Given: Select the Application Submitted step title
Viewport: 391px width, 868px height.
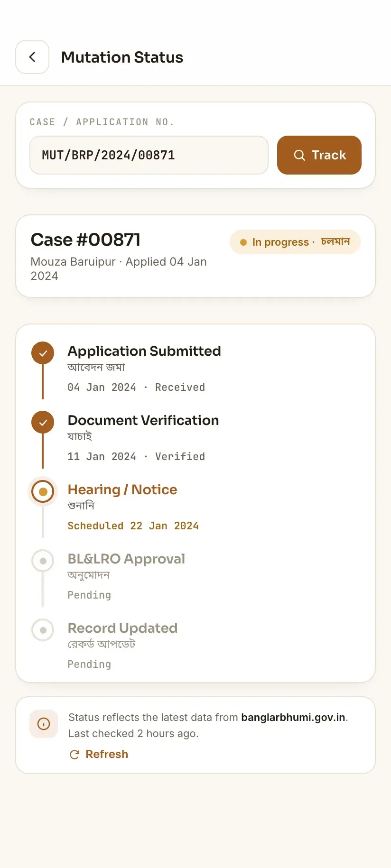Looking at the screenshot, I should 144,351.
